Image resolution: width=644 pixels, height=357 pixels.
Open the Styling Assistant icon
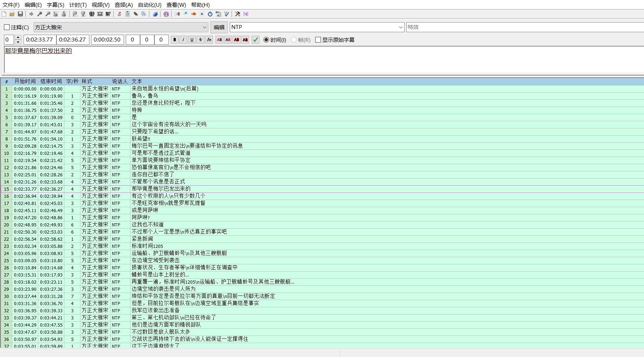coord(185,14)
